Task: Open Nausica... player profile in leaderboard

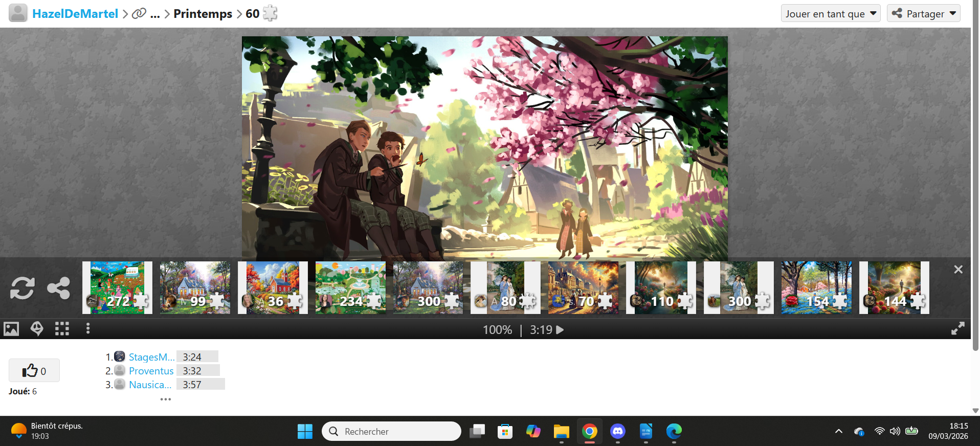Action: coord(150,385)
